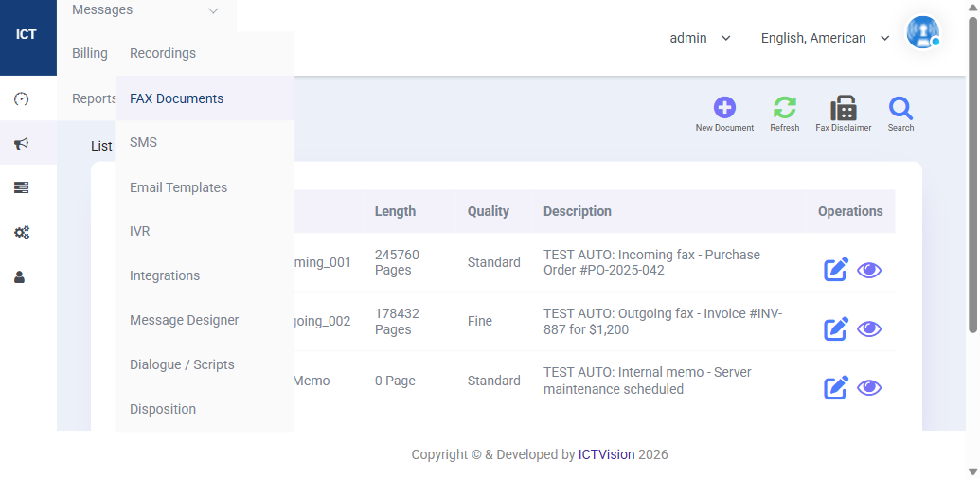Click the green Refresh icon
Screen dimensions: 980x479
click(x=784, y=108)
